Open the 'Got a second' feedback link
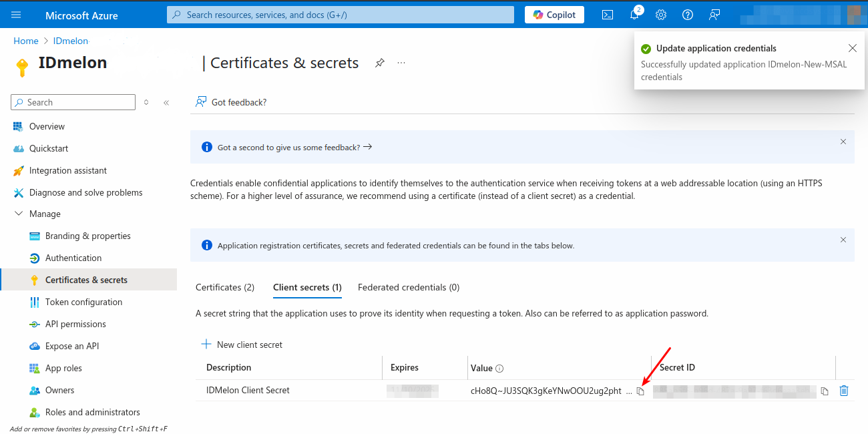The height and width of the screenshot is (434, 868). (x=294, y=147)
